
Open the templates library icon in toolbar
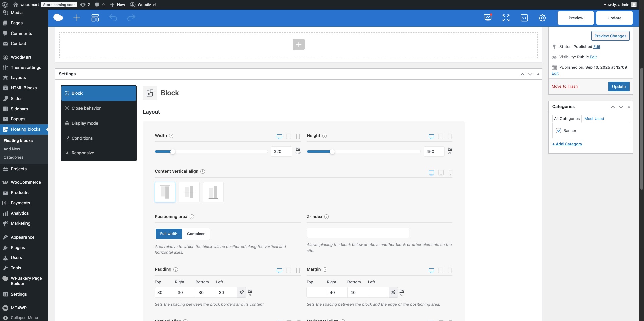(95, 18)
